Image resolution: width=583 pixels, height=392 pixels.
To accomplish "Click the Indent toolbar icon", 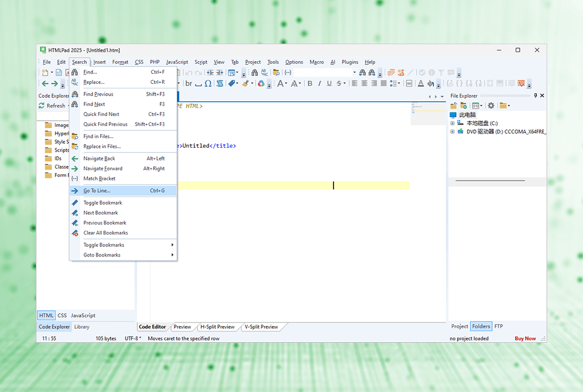I will pyautogui.click(x=210, y=72).
